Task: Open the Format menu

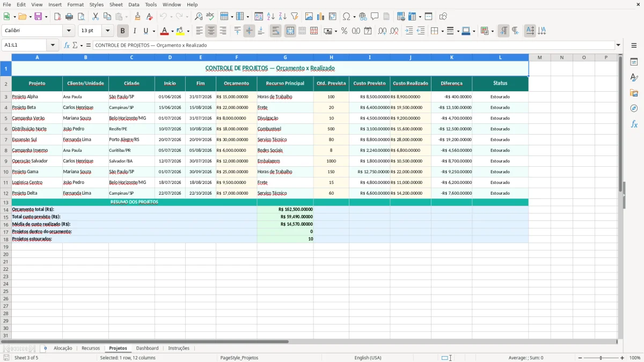Action: pyautogui.click(x=76, y=4)
